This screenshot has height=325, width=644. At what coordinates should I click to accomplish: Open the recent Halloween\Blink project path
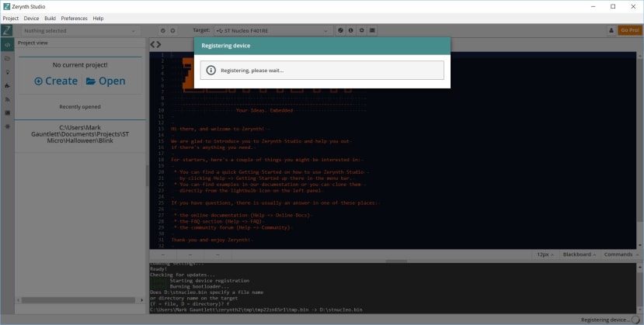(80, 134)
